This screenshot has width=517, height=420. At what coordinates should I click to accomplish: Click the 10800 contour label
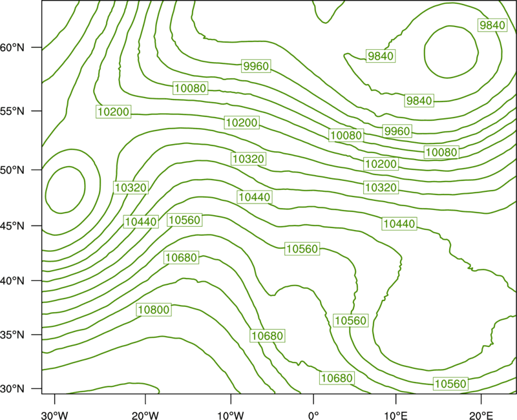[154, 310]
